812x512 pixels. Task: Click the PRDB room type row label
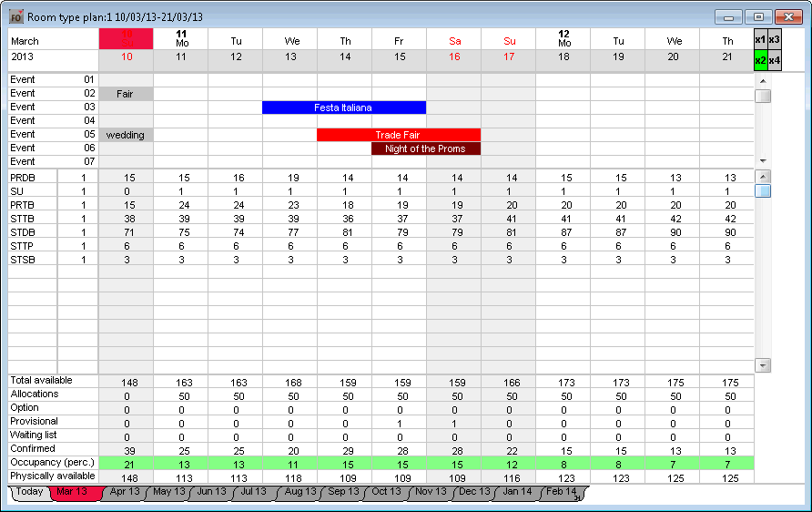point(23,178)
